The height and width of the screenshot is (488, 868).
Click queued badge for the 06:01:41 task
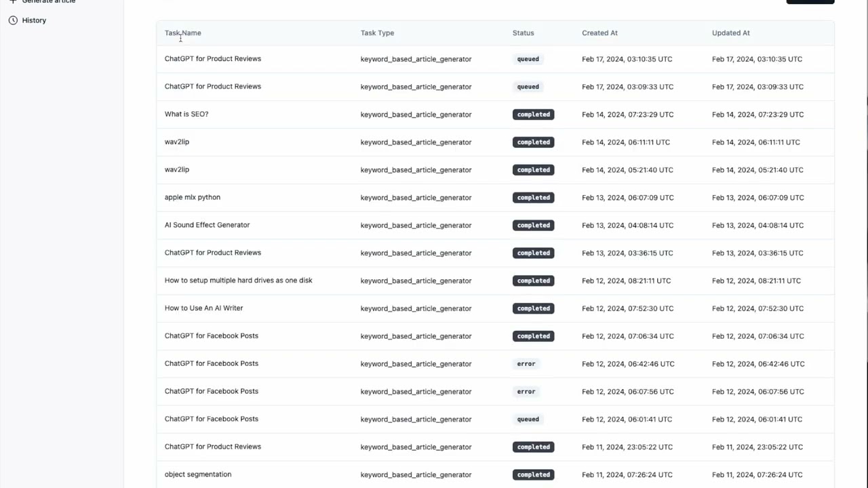528,419
